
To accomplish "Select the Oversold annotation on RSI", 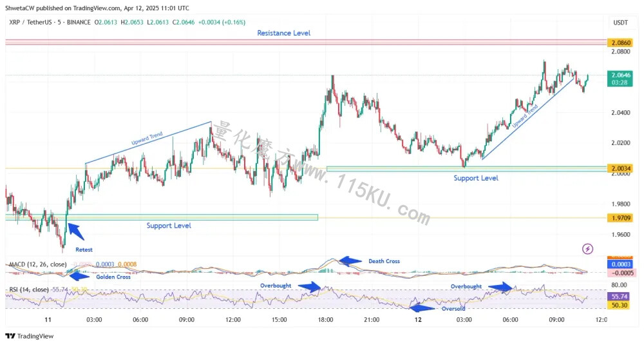I will pos(453,309).
